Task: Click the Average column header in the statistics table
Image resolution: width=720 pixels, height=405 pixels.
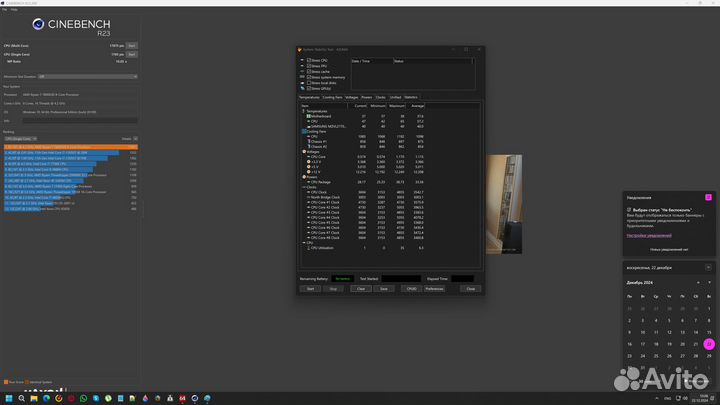Action: pos(416,106)
